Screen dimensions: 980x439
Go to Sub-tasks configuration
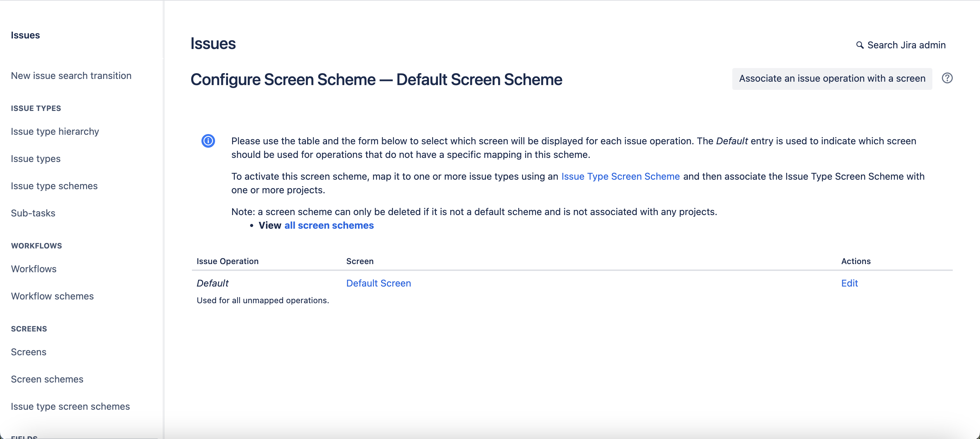coord(33,213)
